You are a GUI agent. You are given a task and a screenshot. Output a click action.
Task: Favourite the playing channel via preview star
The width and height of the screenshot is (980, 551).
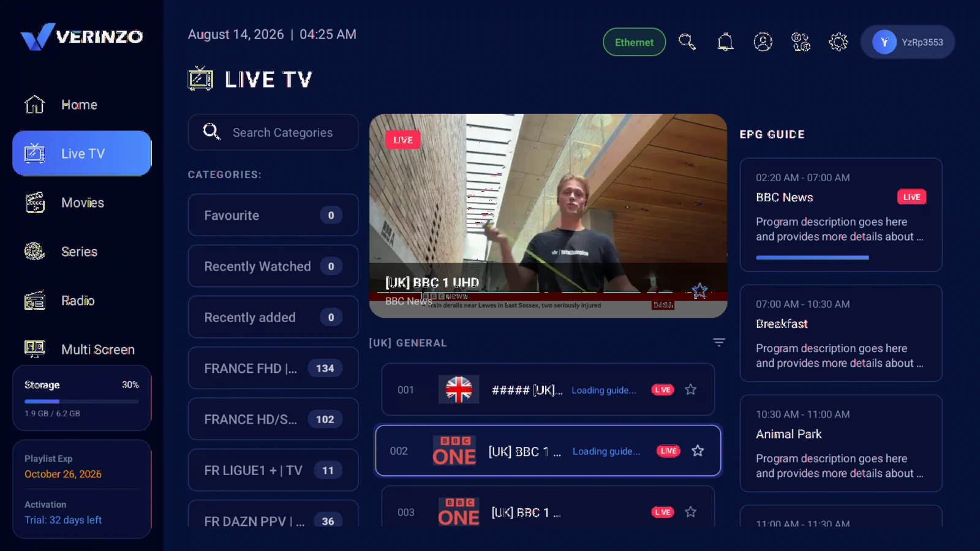pos(699,290)
